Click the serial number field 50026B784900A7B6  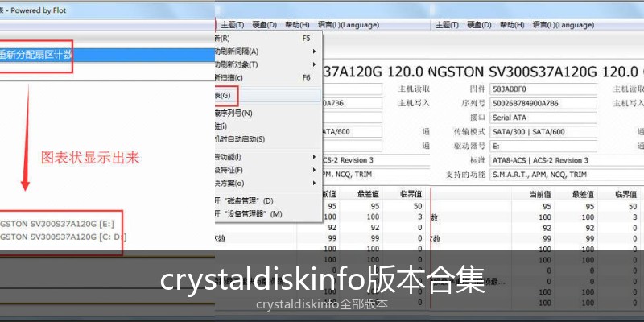pyautogui.click(x=543, y=103)
